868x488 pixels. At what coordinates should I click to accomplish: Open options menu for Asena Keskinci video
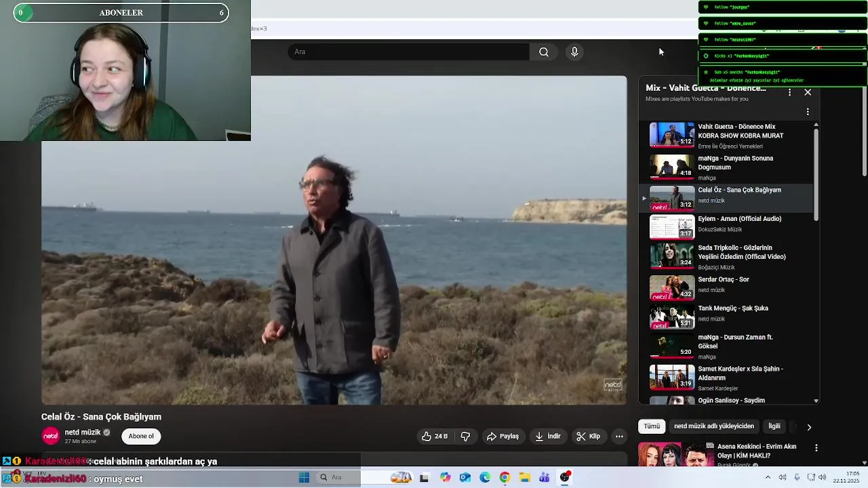pyautogui.click(x=816, y=448)
